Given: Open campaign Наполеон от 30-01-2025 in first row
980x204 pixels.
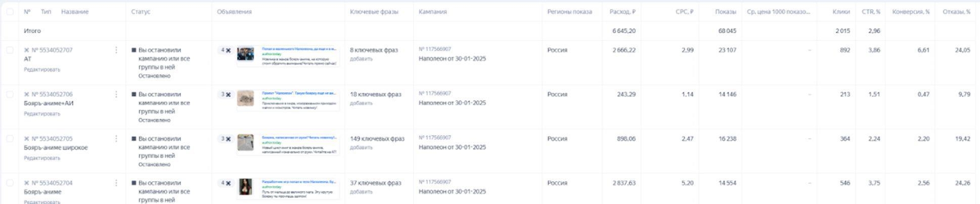Looking at the screenshot, I should pos(452,59).
